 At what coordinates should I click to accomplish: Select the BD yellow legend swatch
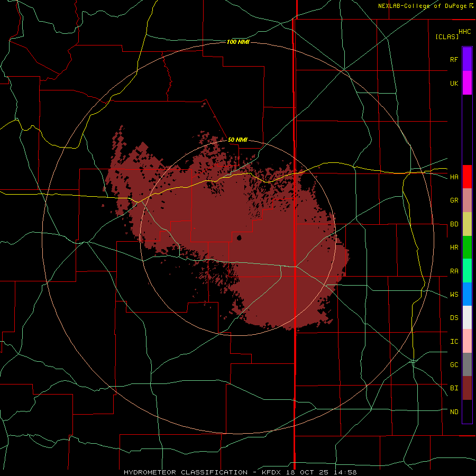point(467,224)
